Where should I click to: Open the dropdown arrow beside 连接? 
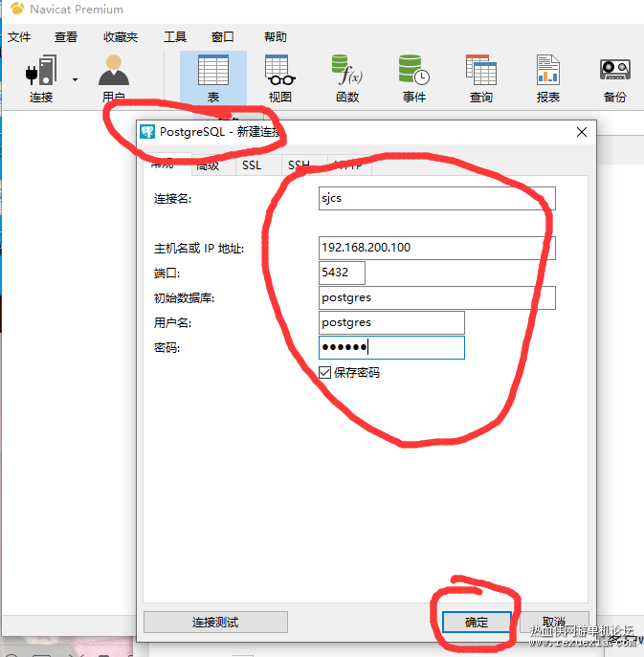(x=75, y=79)
